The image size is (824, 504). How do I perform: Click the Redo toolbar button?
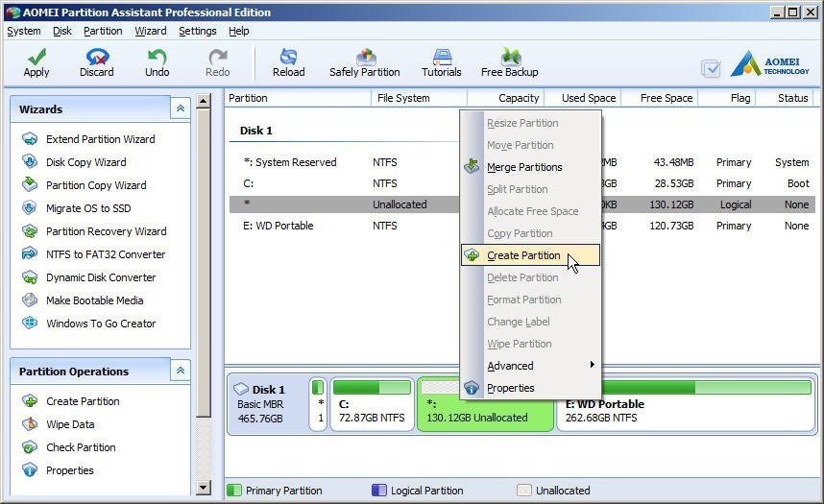tap(218, 62)
